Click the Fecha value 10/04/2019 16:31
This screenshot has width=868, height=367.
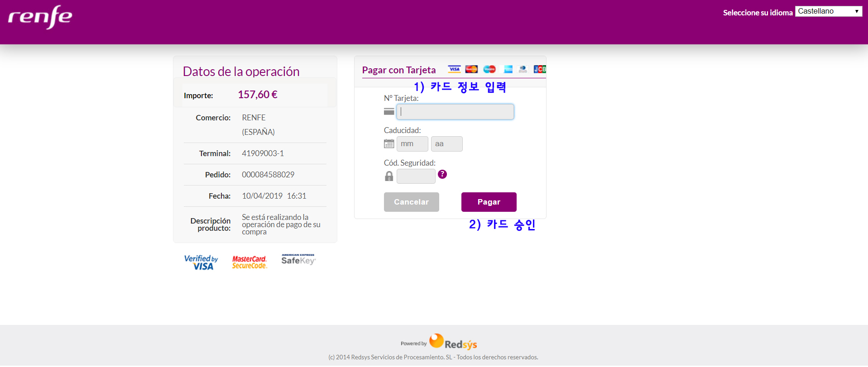coord(274,196)
